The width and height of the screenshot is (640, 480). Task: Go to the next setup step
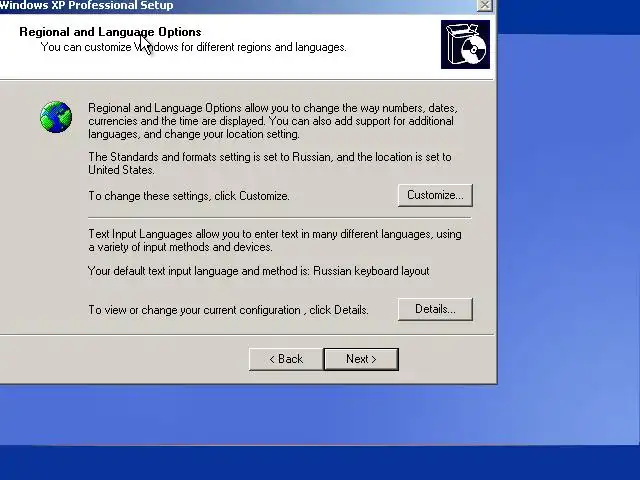tap(361, 359)
